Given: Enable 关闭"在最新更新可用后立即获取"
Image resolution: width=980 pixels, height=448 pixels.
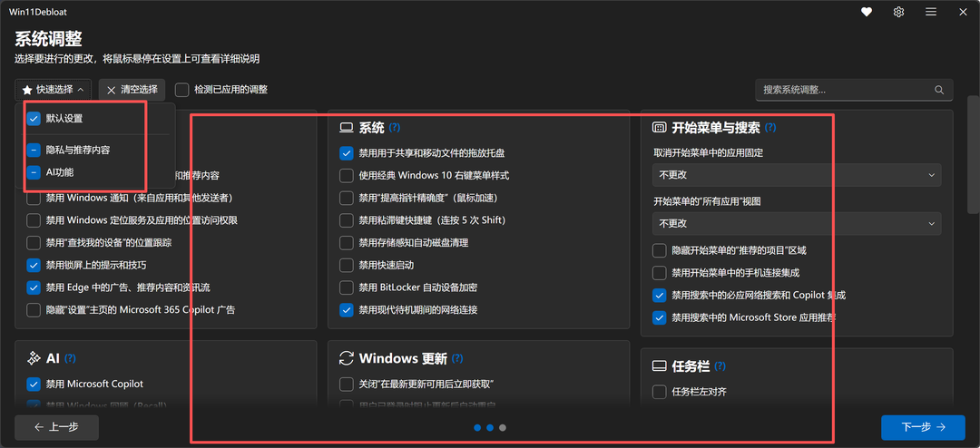Looking at the screenshot, I should point(347,384).
